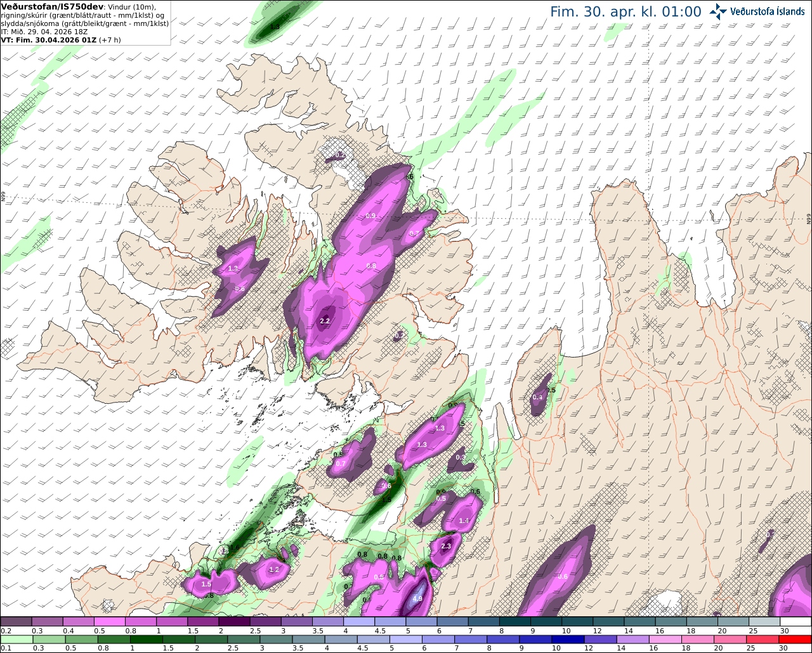Pick the darkest purple swatch labeled 2
This screenshot has height=653, width=812.
coord(234,622)
